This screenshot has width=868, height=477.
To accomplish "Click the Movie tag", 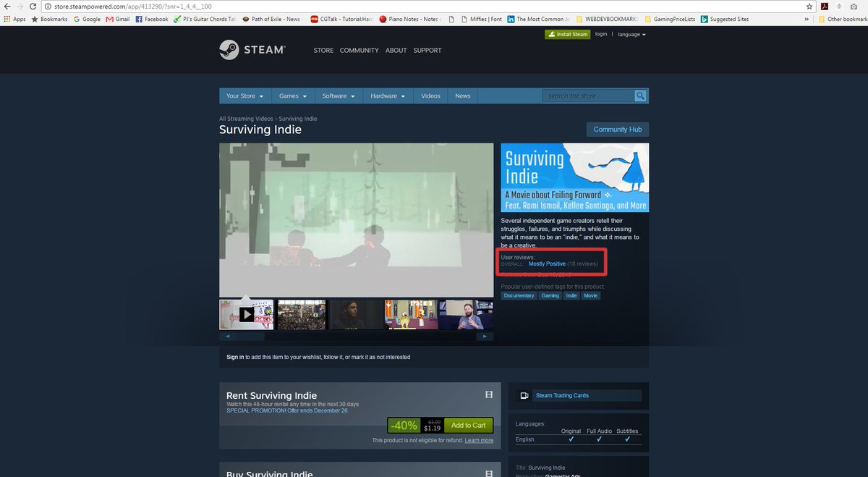I will pyautogui.click(x=591, y=295).
